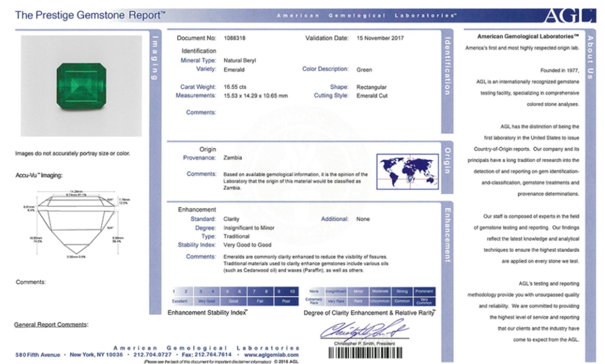Click the 'Prominent' clarity enhancement cell
Viewport: 605px width, 364px height.
click(x=424, y=291)
